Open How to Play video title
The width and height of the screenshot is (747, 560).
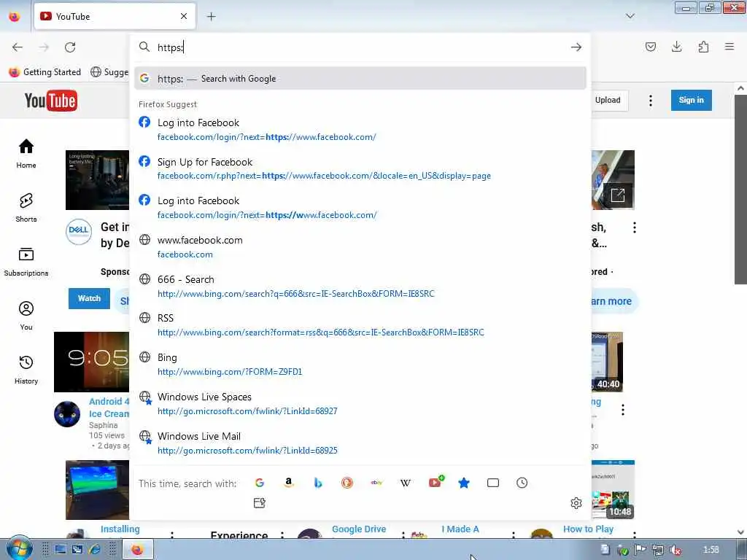[589, 529]
